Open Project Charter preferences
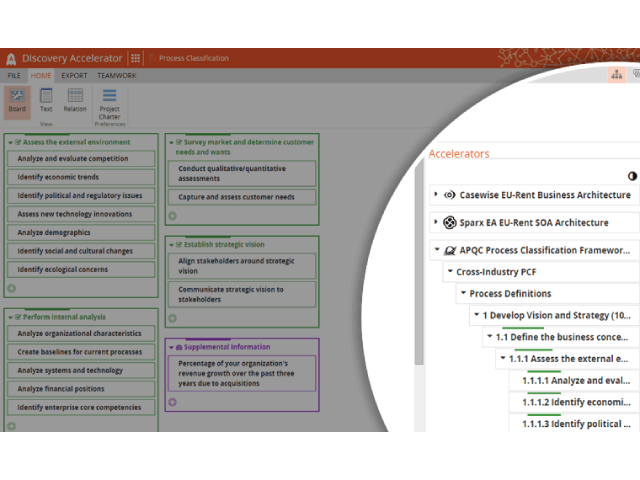640x480 pixels. [x=109, y=104]
